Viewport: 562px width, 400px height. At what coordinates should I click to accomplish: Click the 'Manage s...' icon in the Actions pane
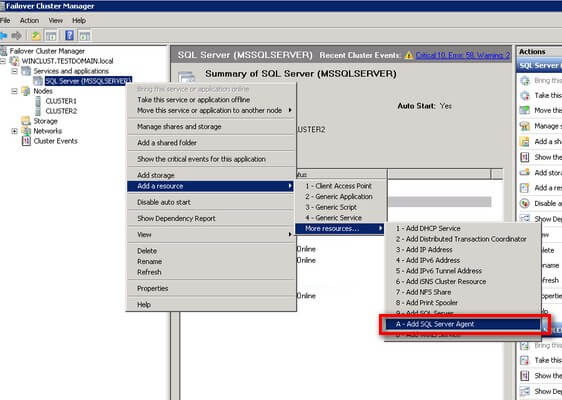tap(525, 126)
